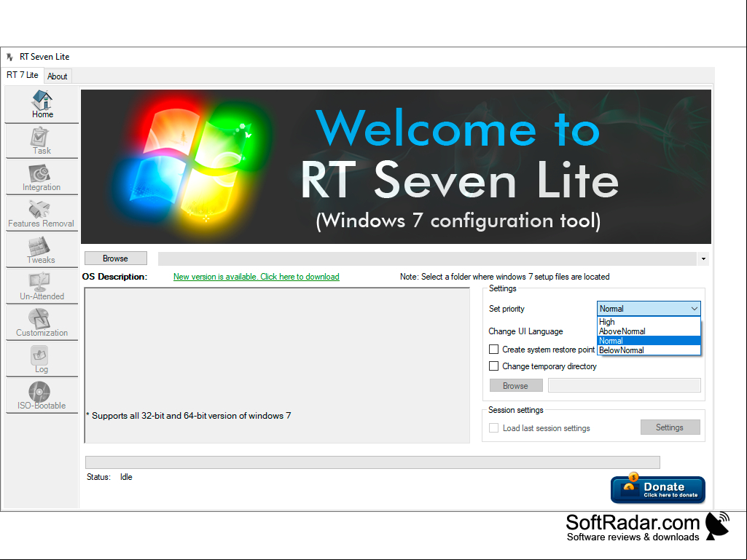The width and height of the screenshot is (747, 560).
Task: Select the highlighted Normal priority option
Action: pos(649,341)
